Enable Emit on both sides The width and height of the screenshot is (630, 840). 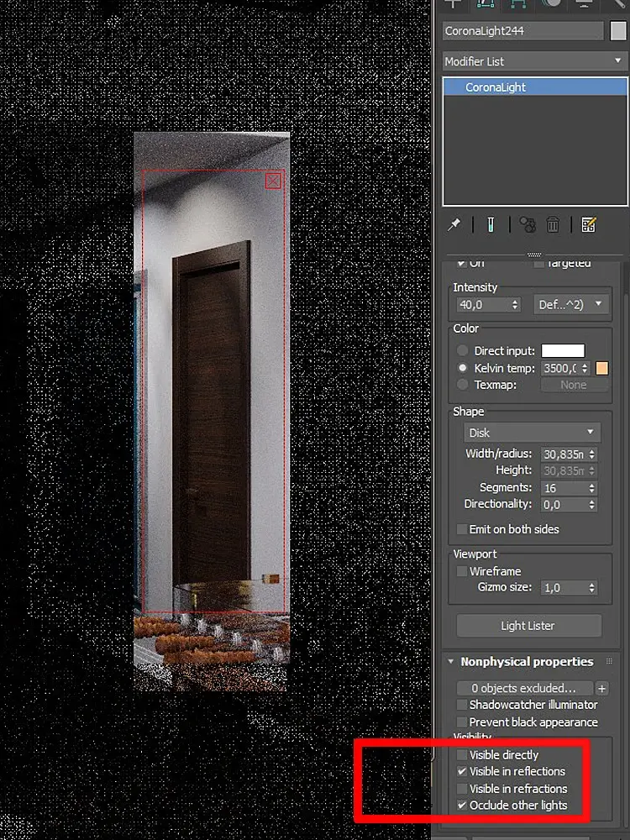[462, 529]
